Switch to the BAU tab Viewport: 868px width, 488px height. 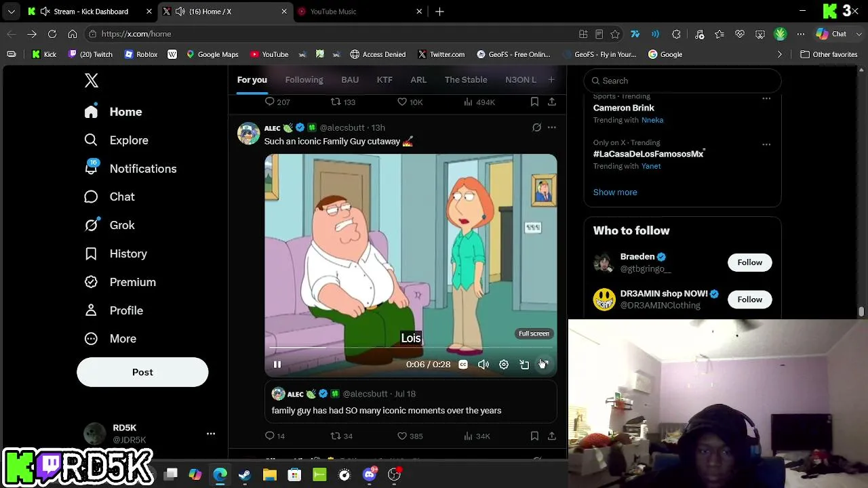(x=350, y=80)
